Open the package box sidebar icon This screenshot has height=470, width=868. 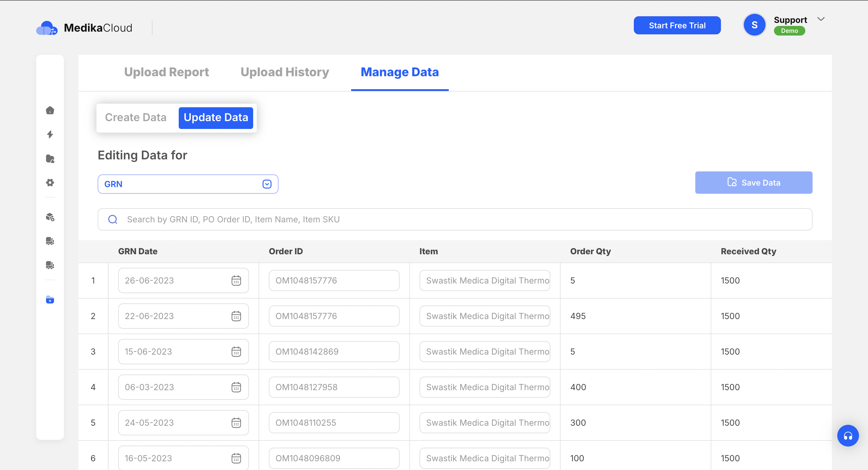(50, 217)
